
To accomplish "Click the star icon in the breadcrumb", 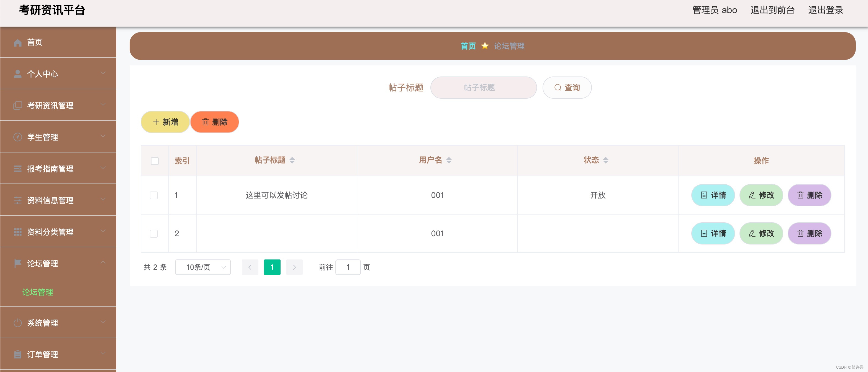I will (x=484, y=45).
